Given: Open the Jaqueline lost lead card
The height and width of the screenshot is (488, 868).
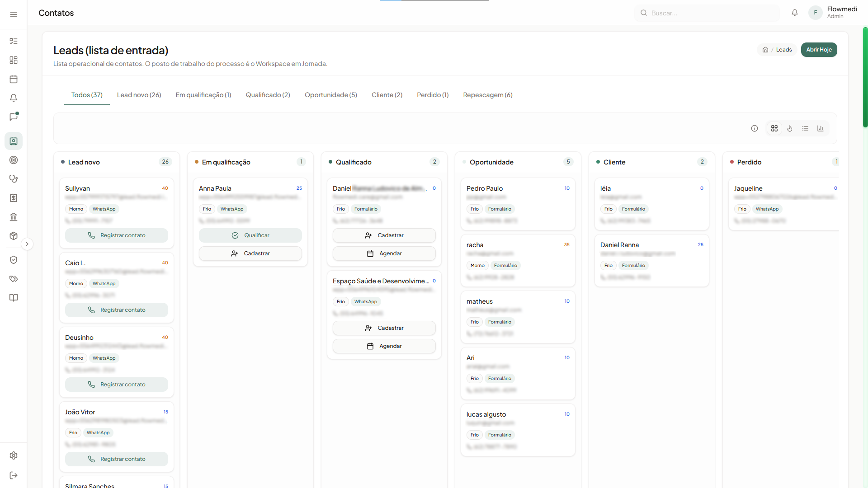Looking at the screenshot, I should point(784,204).
